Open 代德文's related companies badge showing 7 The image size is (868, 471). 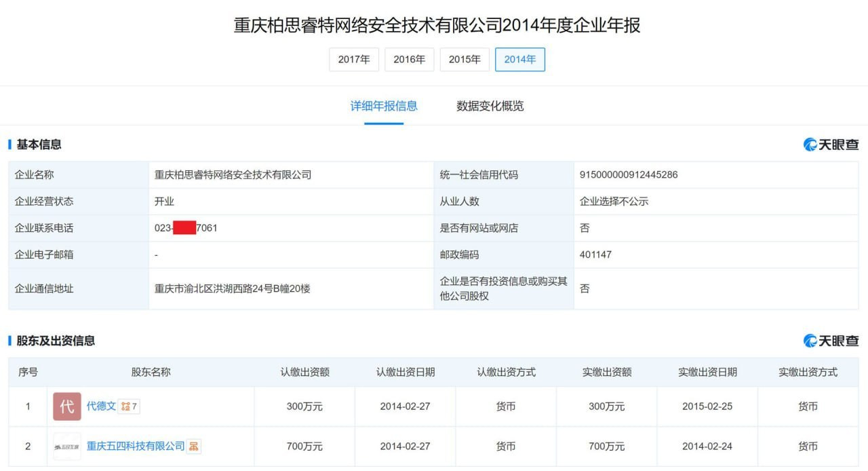(x=129, y=407)
